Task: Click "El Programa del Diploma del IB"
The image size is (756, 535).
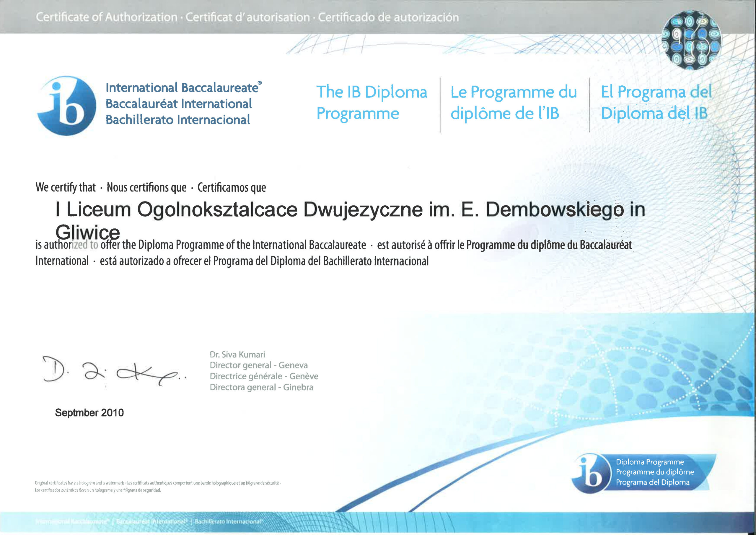Action: click(x=656, y=103)
